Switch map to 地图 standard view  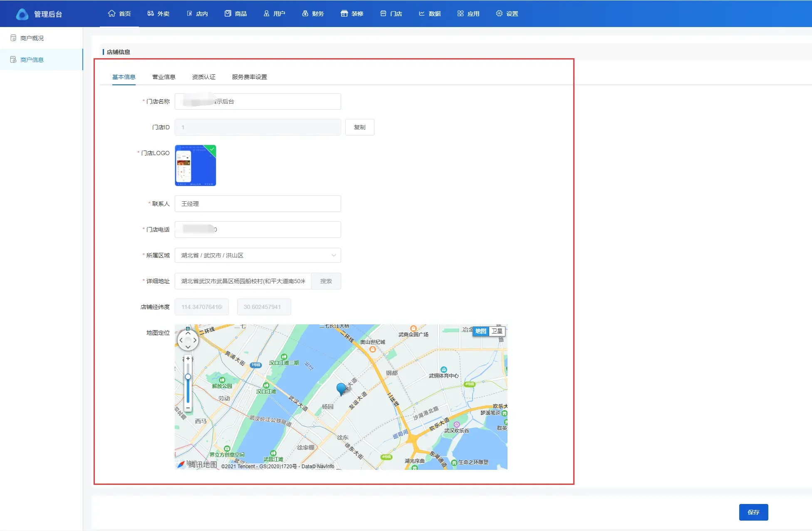[481, 331]
